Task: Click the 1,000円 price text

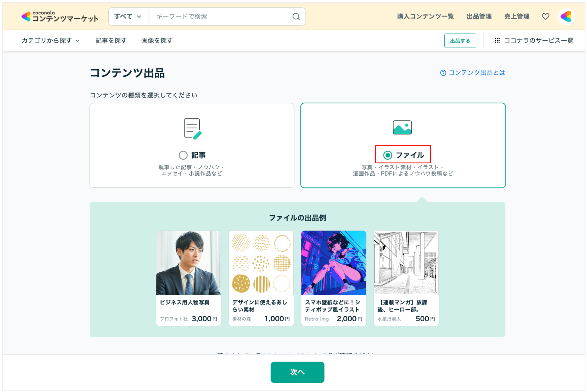Action: [x=277, y=319]
